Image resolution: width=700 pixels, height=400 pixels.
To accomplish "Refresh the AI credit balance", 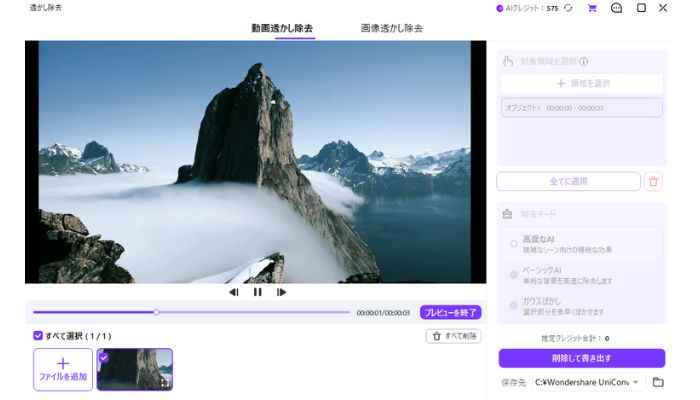I will point(568,8).
